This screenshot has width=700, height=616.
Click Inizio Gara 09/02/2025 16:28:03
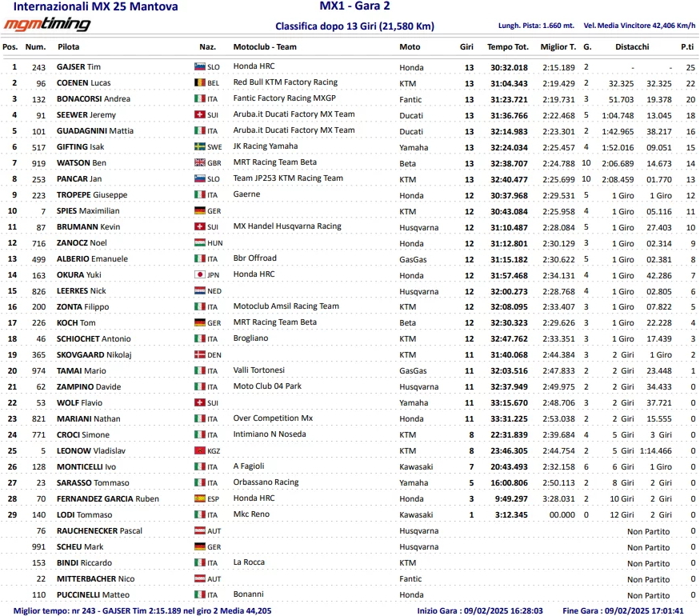pyautogui.click(x=480, y=610)
